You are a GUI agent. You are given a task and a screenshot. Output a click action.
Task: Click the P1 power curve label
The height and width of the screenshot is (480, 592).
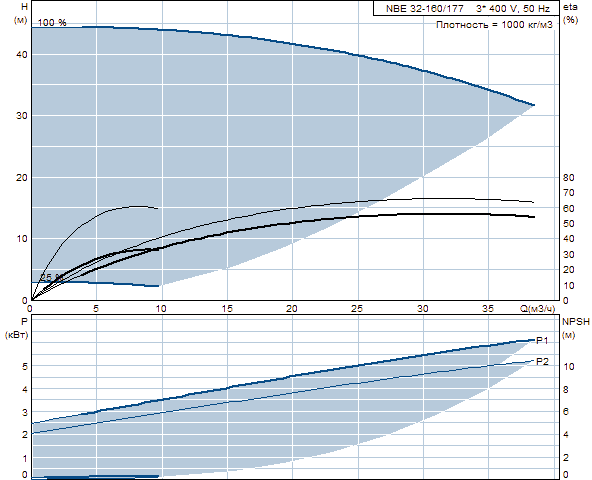(542, 341)
